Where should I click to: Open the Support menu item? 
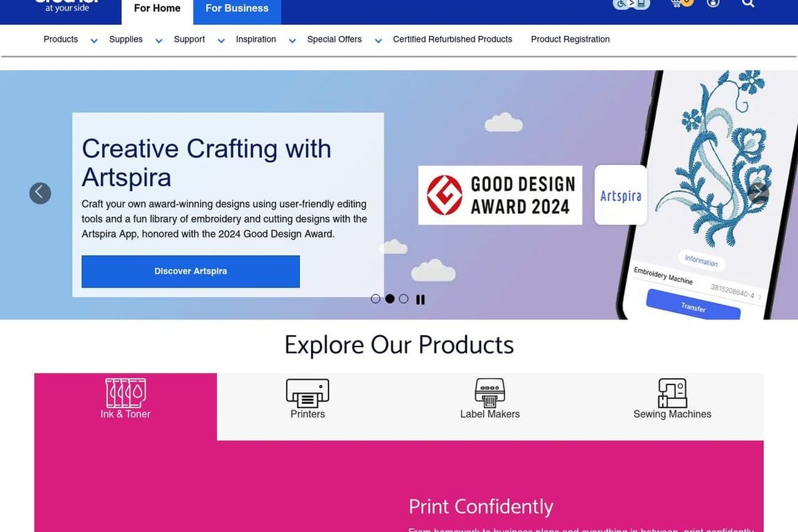coord(189,39)
